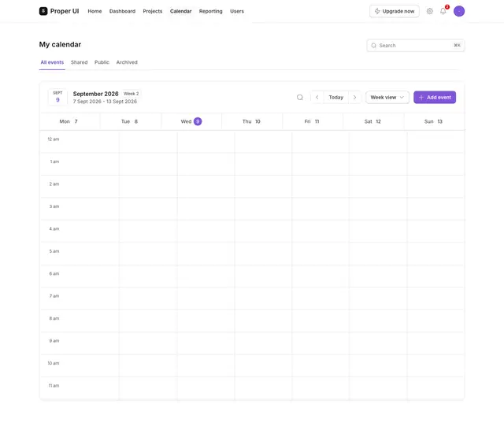Click the Sept 9 date badge
504x434 pixels.
point(57,97)
